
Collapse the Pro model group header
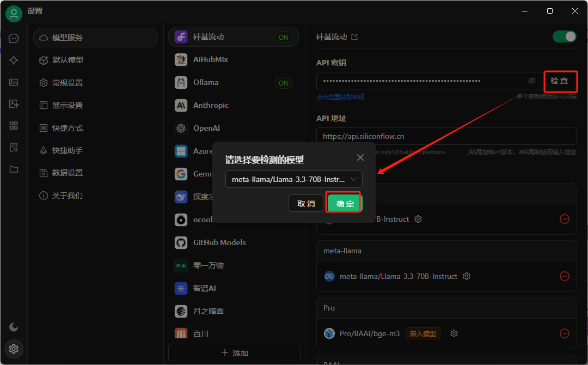tap(446, 308)
